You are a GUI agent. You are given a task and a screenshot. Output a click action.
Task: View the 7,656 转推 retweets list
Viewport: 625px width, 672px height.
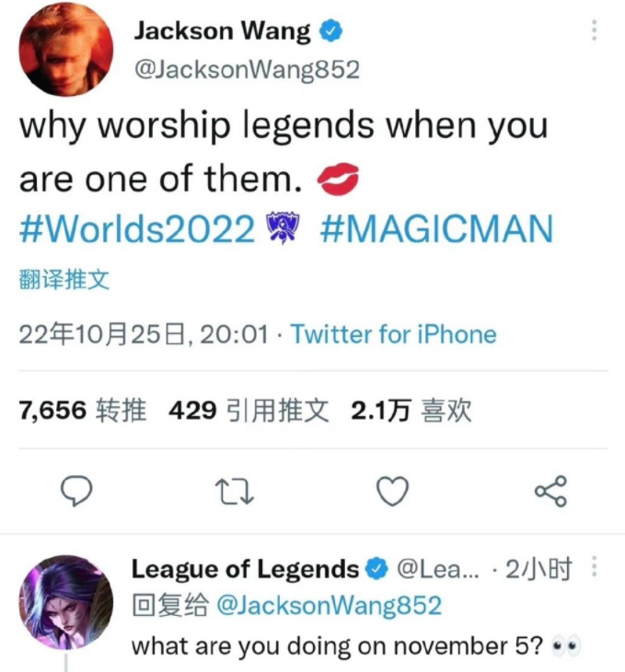83,411
